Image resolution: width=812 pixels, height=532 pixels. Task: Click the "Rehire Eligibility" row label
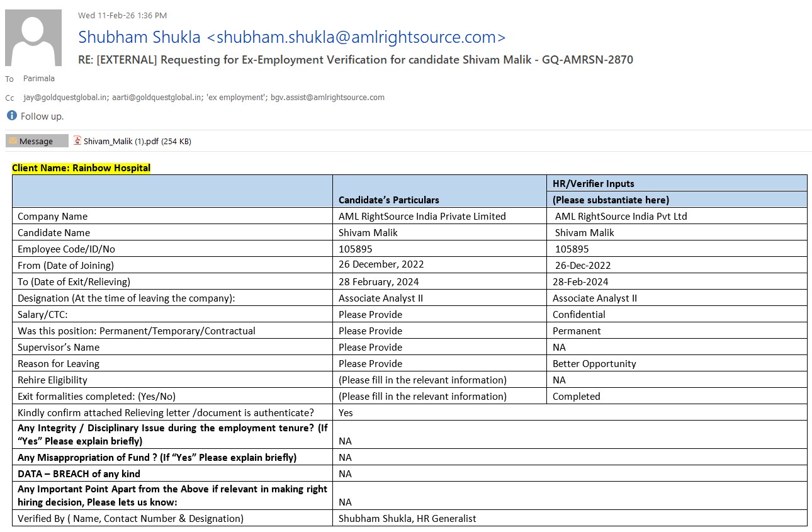tap(53, 380)
